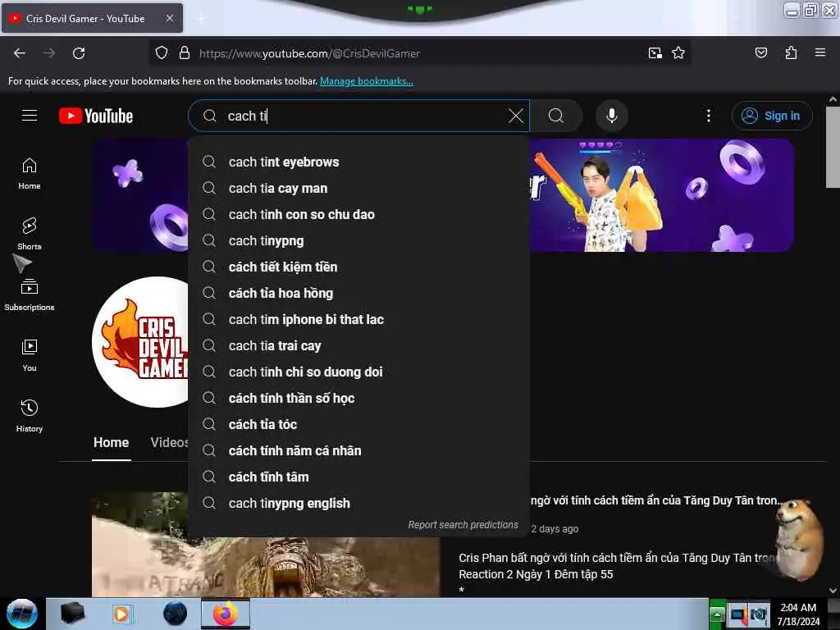Image resolution: width=840 pixels, height=630 pixels.
Task: Open the translate page icon in address bar
Action: [x=655, y=52]
